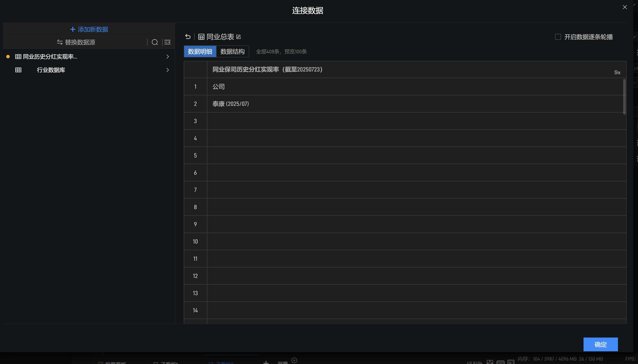Click the 确定 button
Viewport: 638px width, 364px height.
600,344
